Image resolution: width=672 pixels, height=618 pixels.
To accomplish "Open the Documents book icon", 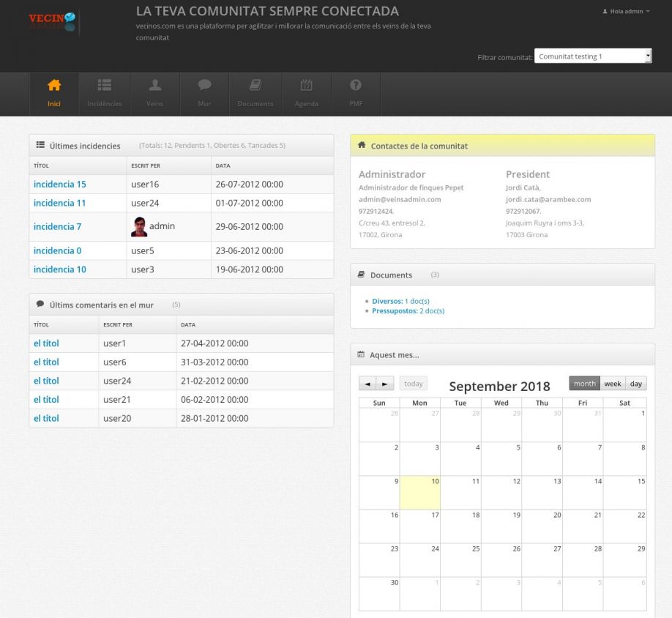I will point(255,86).
